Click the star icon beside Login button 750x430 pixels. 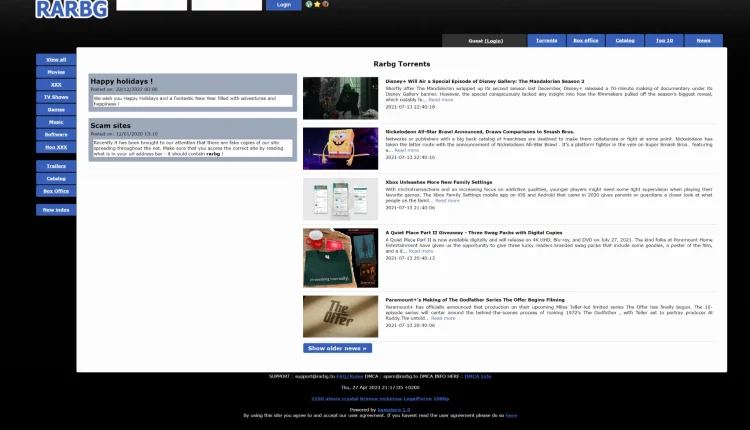317,4
